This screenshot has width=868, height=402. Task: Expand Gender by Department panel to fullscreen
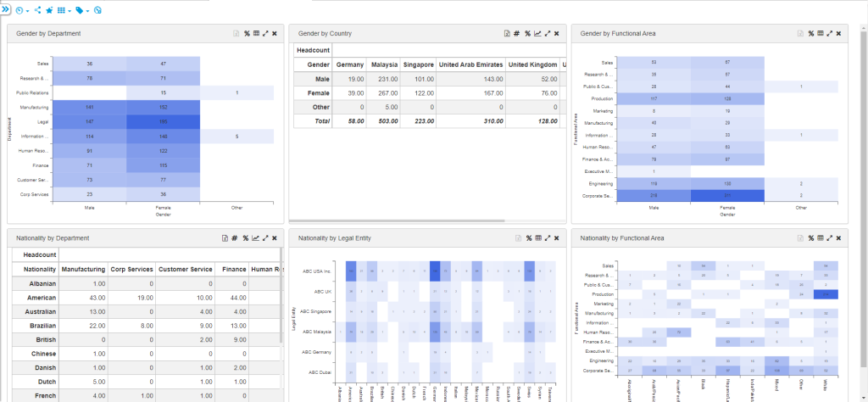(265, 34)
